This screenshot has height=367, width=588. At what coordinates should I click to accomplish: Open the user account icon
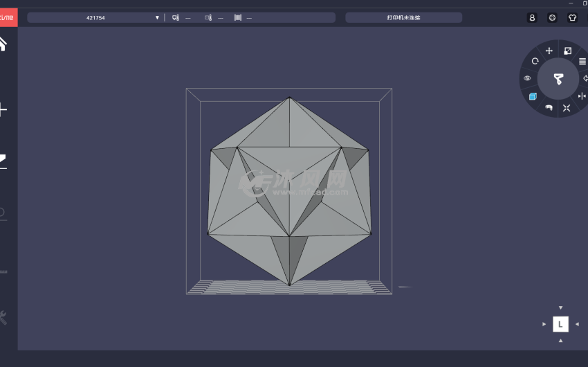click(532, 18)
